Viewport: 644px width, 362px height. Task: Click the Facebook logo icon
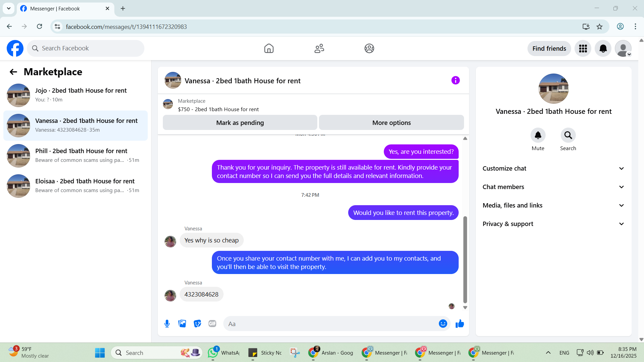click(15, 48)
